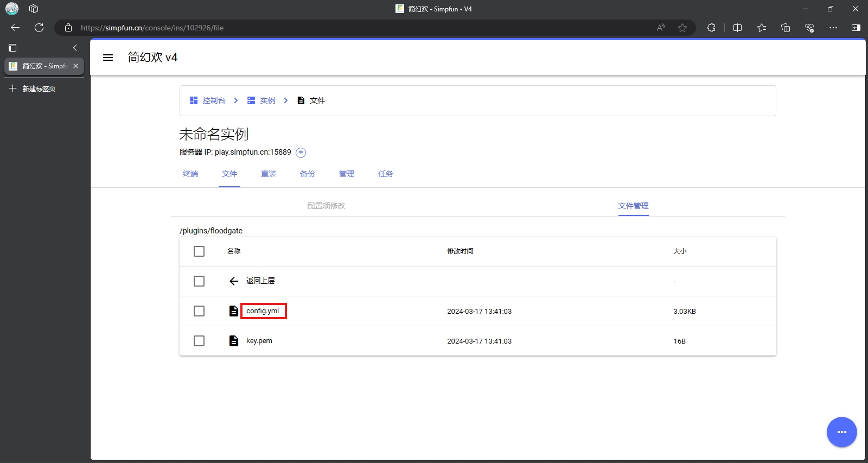This screenshot has width=868, height=463.
Task: Click the browser address bar URL
Action: pos(152,28)
